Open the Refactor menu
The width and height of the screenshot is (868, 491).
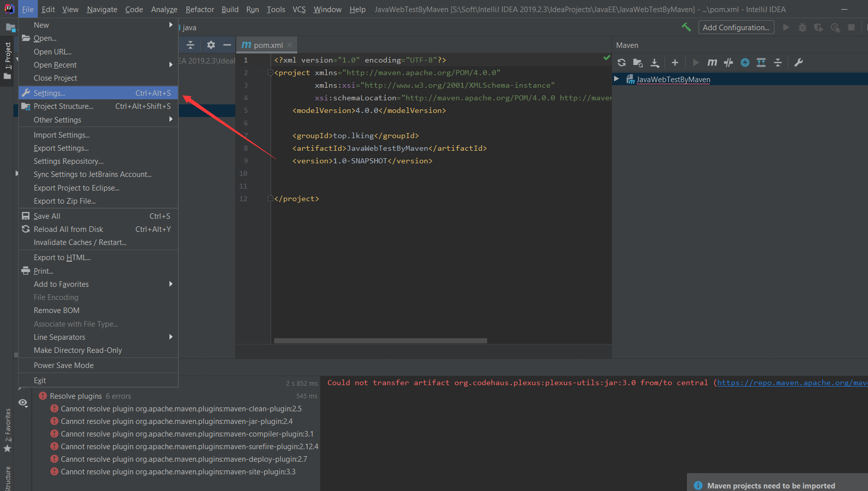[199, 9]
